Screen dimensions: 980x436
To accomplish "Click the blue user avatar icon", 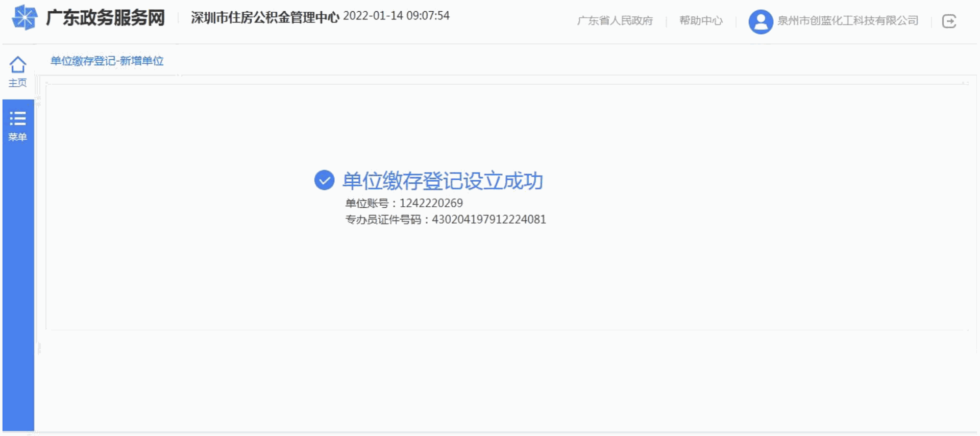I will point(761,21).
